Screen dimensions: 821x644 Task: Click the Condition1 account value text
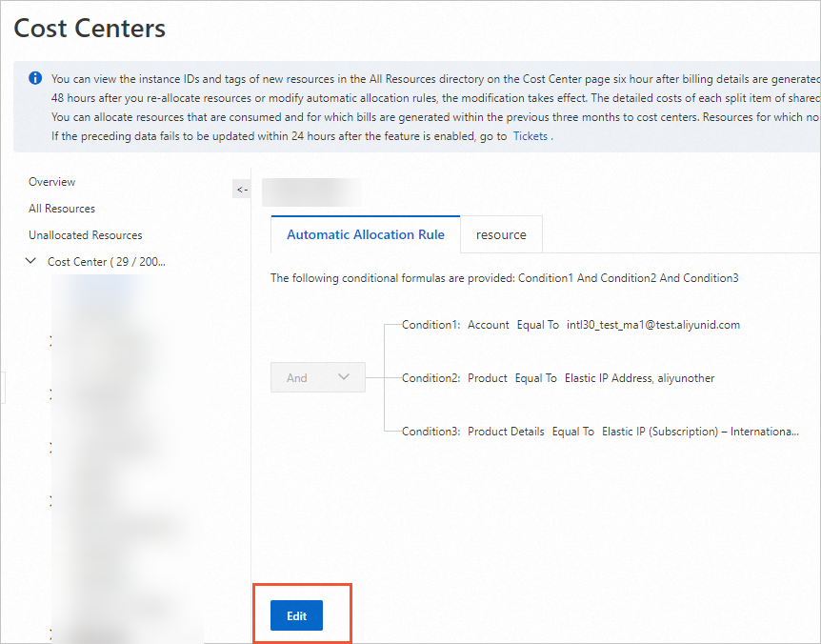(653, 325)
